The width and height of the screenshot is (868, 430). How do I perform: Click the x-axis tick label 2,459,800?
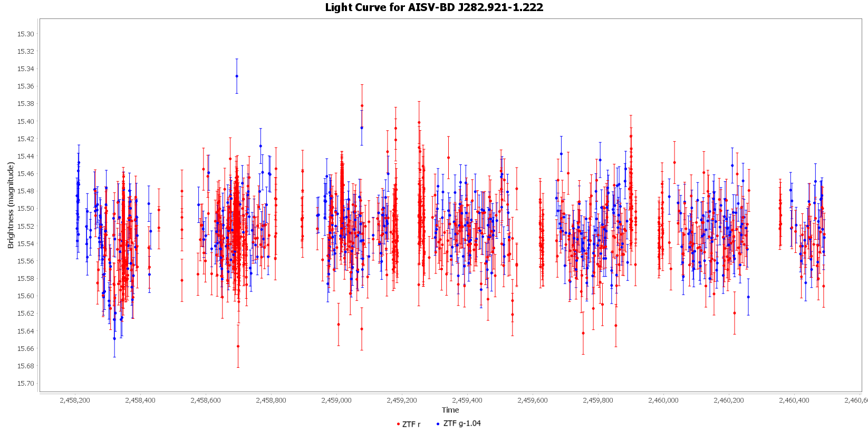(x=598, y=400)
